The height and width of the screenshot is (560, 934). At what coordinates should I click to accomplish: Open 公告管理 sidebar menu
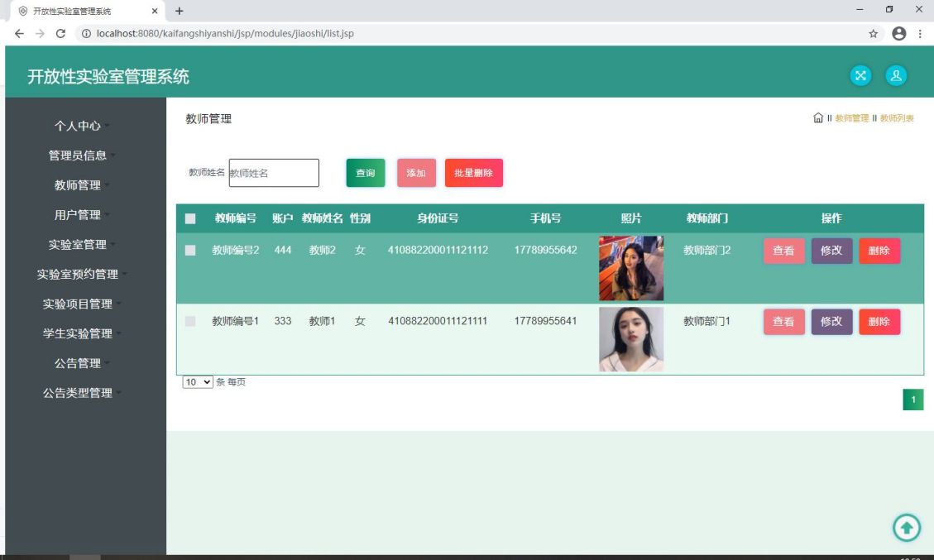pyautogui.click(x=78, y=363)
